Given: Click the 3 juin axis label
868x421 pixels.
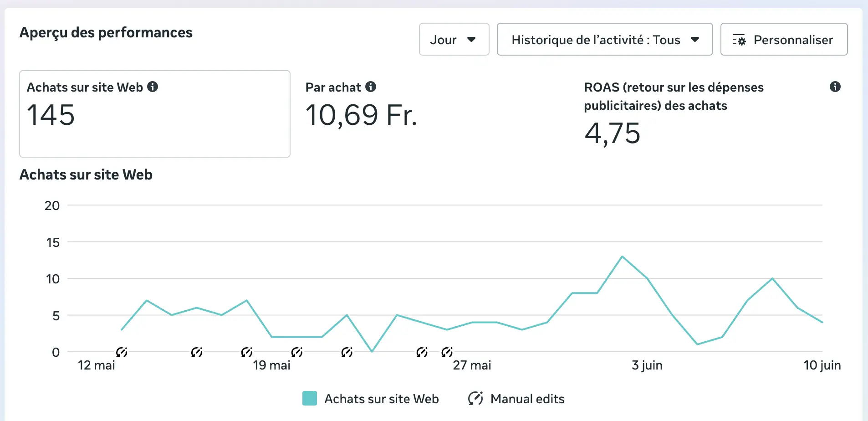Looking at the screenshot, I should 647,365.
